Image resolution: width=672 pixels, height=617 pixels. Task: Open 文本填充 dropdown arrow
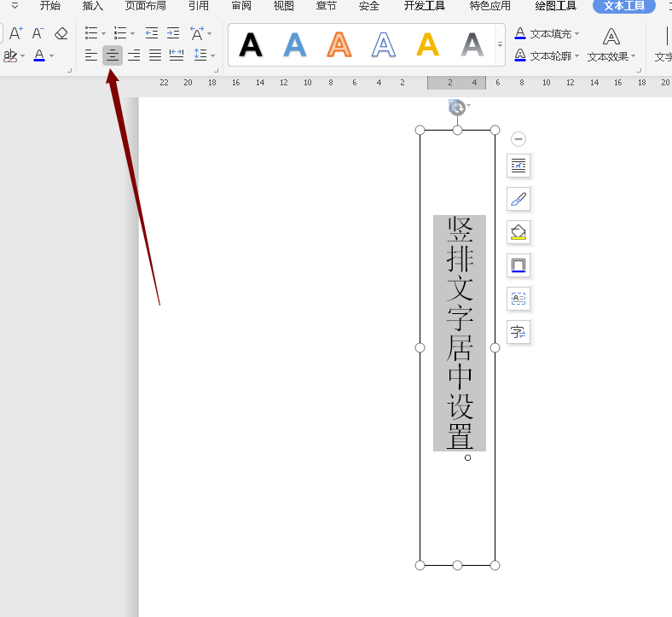pyautogui.click(x=577, y=34)
